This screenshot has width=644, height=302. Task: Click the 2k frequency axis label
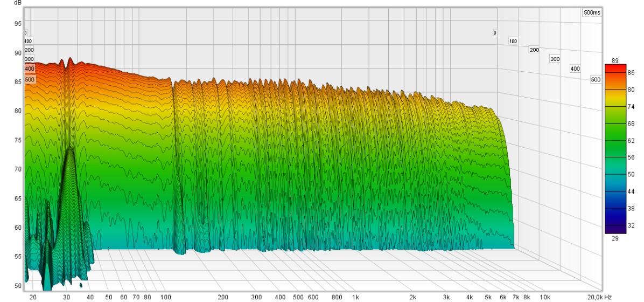tap(413, 297)
